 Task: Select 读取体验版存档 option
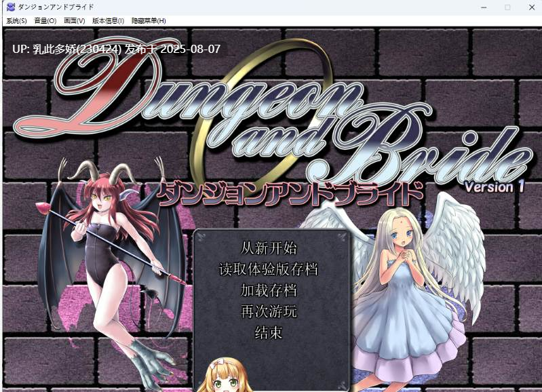coord(269,269)
